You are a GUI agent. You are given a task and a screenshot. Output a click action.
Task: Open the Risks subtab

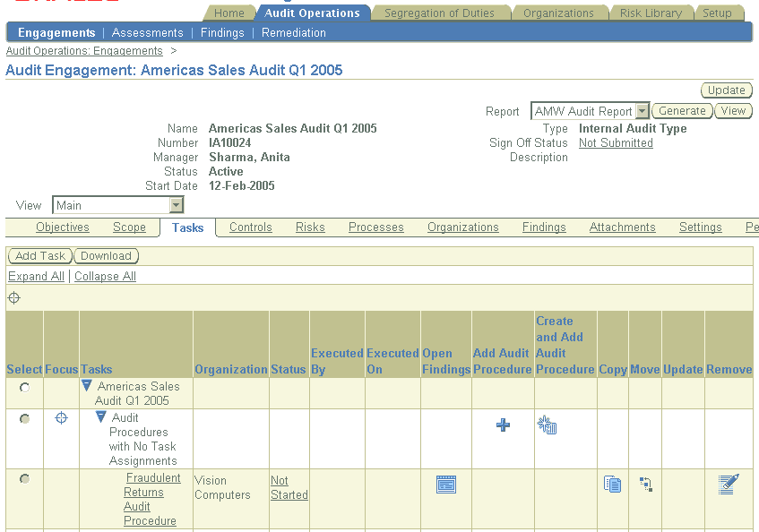point(310,227)
